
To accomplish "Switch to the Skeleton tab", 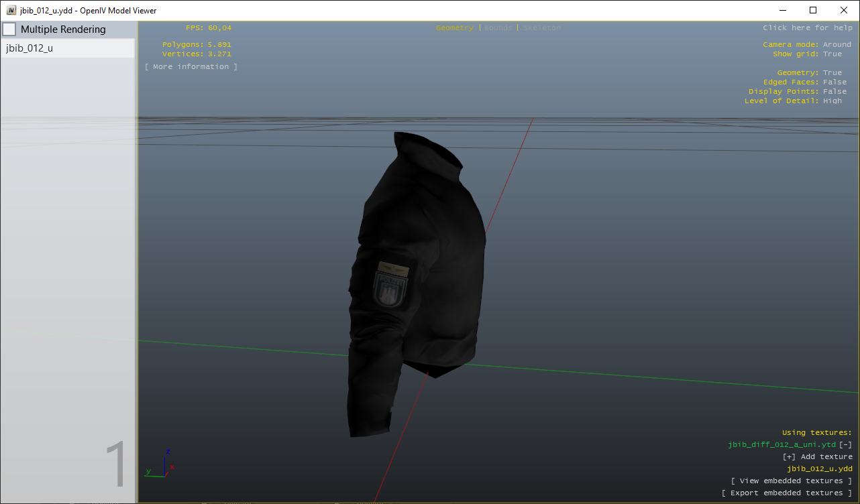I will click(x=541, y=28).
